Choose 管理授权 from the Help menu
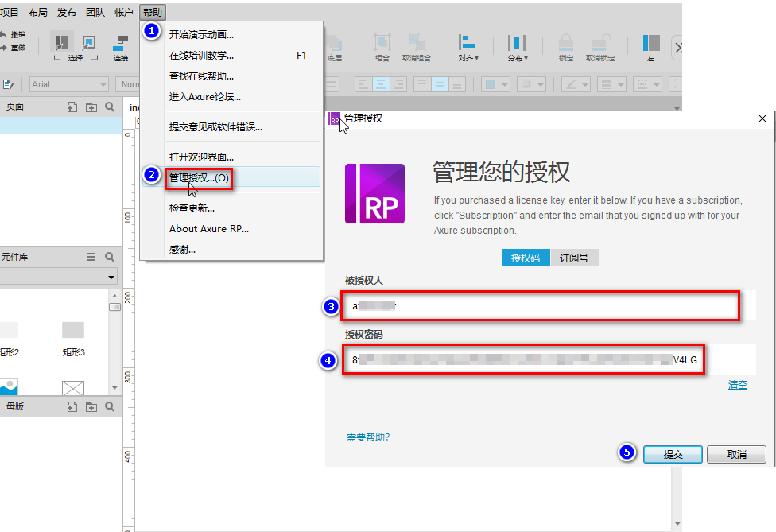This screenshot has width=776, height=532. 199,178
